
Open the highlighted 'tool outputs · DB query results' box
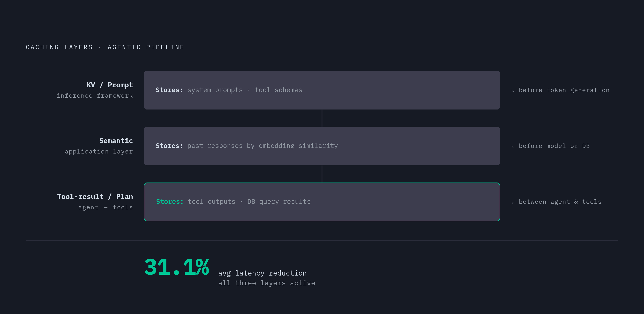322,202
